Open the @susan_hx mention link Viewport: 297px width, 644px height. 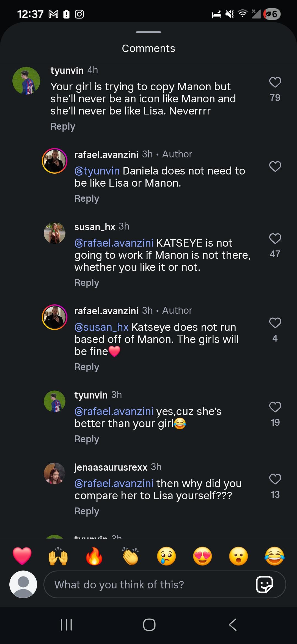(x=101, y=327)
